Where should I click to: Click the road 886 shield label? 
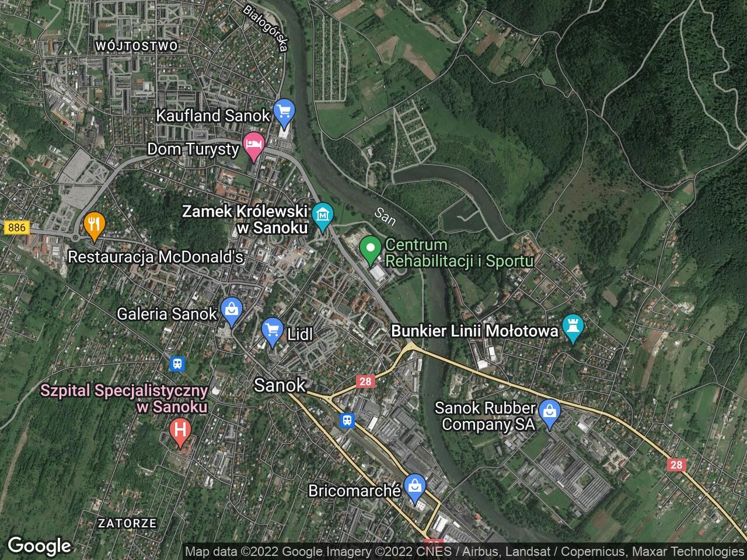[16, 228]
